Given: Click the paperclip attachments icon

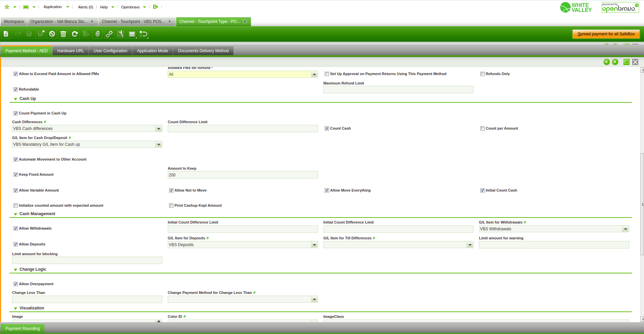Looking at the screenshot, I should 98,34.
